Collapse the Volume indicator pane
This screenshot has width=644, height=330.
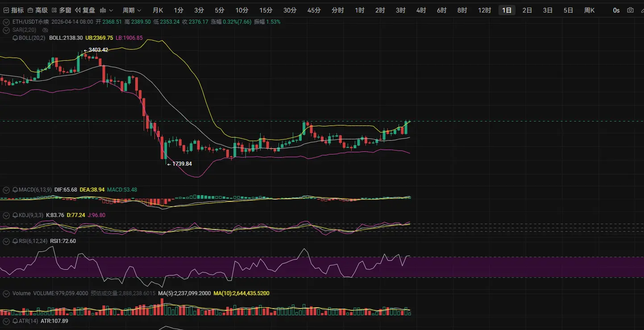[x=6, y=293]
